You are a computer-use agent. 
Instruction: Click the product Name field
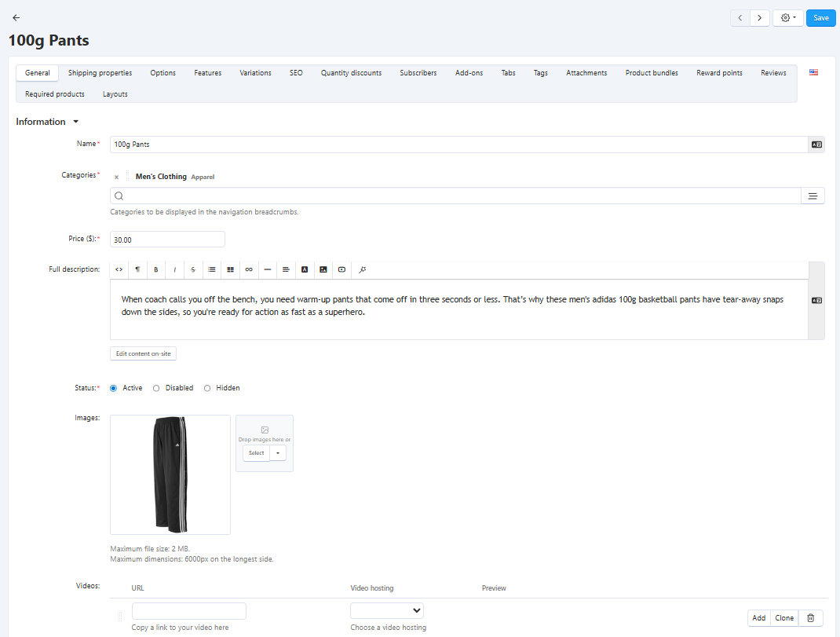pyautogui.click(x=459, y=145)
